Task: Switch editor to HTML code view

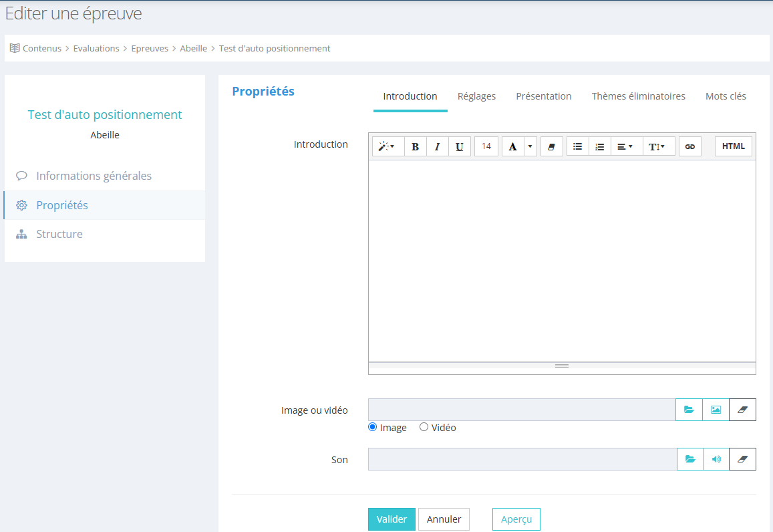Action: (x=733, y=146)
